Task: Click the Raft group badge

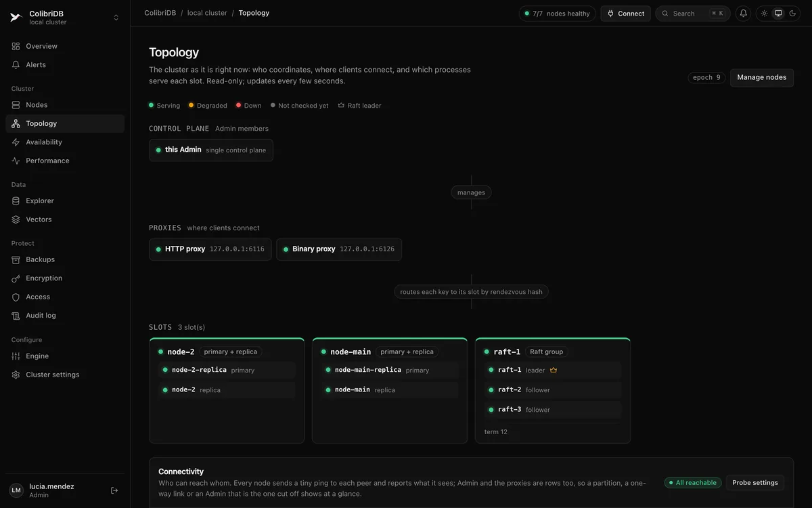Action: tap(546, 352)
